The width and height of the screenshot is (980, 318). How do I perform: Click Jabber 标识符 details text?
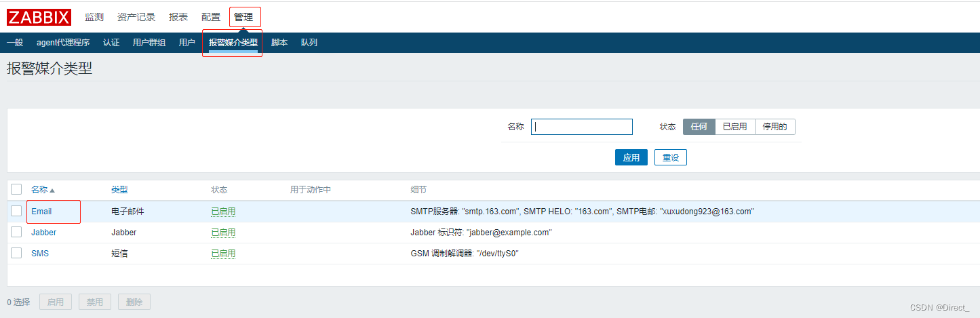pos(481,233)
